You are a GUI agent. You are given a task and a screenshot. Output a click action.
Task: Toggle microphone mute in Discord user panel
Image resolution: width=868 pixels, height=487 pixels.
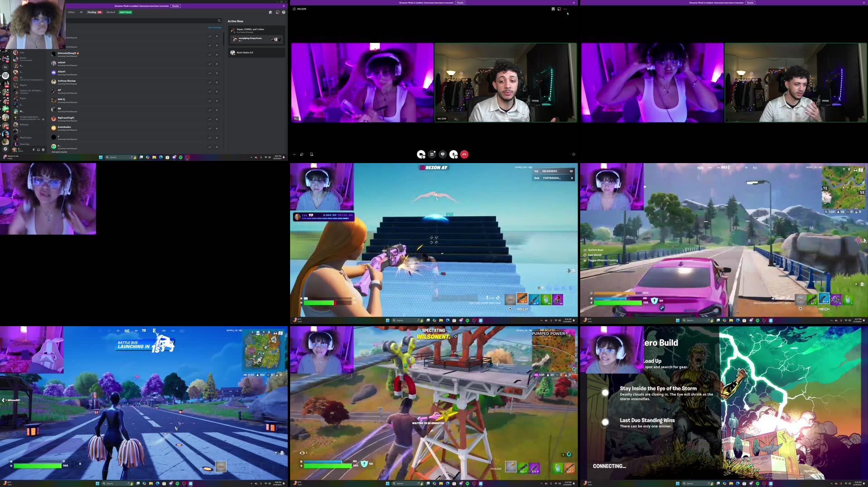[x=33, y=149]
